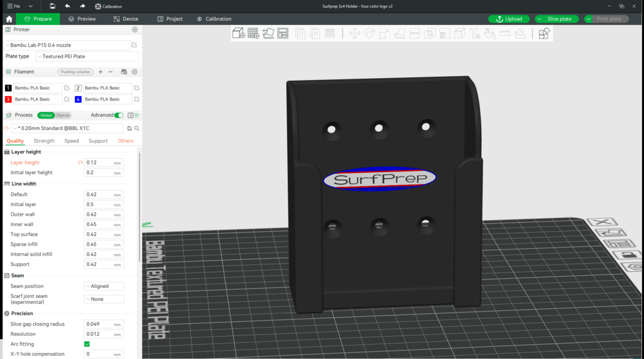Add a filament with plus icon

click(101, 72)
